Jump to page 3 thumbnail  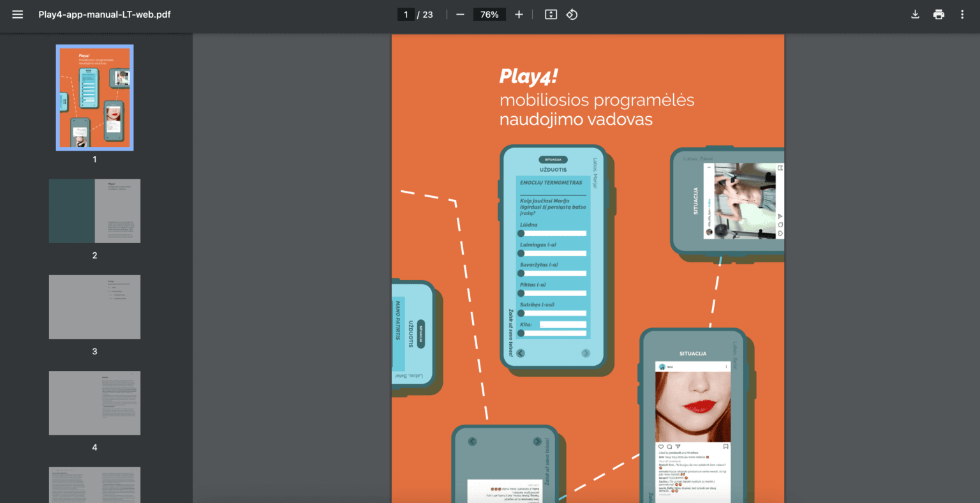point(94,307)
